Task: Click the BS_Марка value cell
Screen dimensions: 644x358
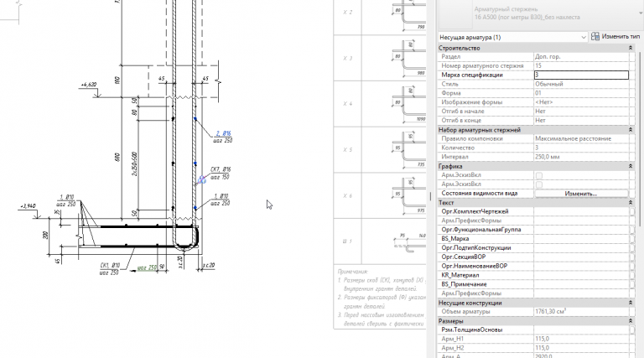Action: (x=581, y=239)
